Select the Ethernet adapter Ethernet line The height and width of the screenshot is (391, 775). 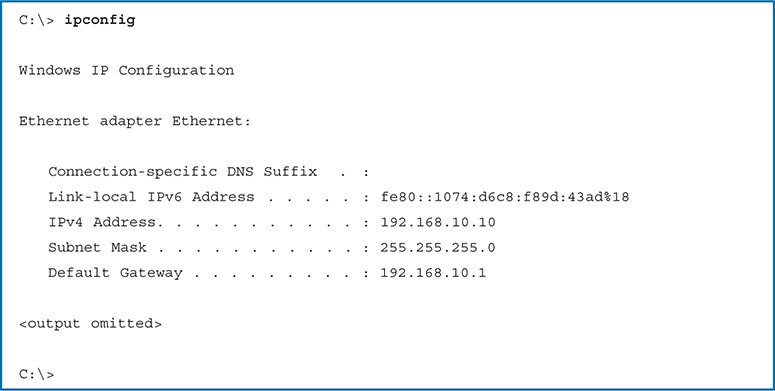click(x=135, y=122)
